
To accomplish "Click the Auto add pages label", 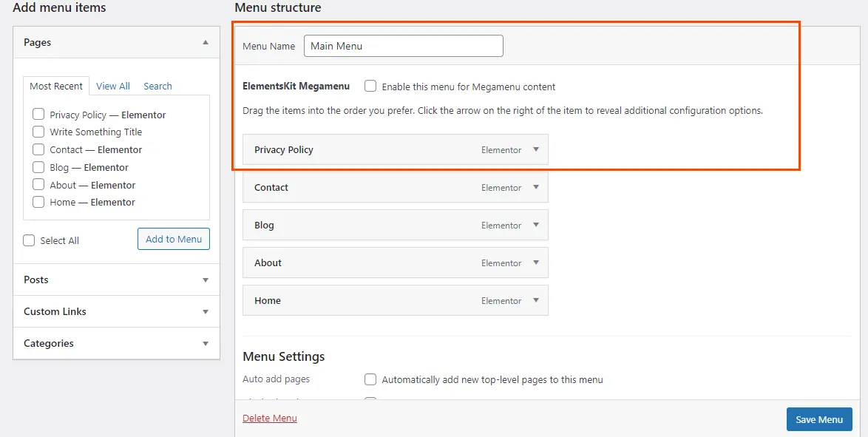I will point(277,379).
